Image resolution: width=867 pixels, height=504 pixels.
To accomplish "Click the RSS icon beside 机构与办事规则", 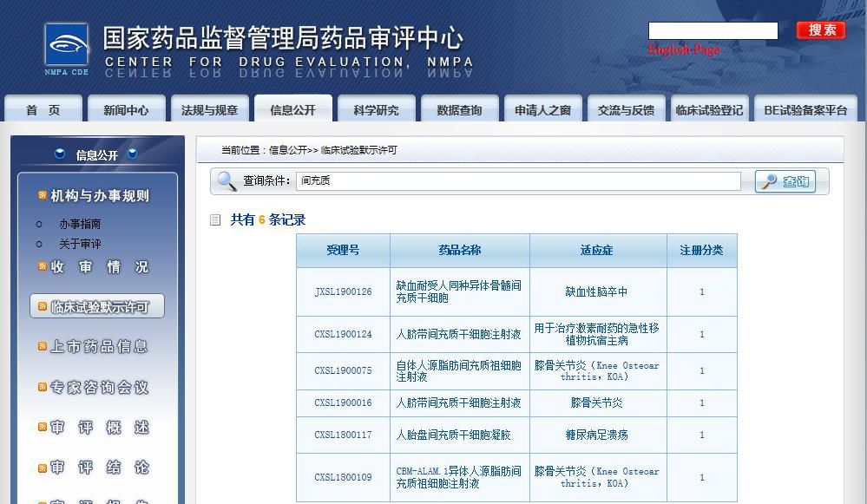I will [x=42, y=195].
